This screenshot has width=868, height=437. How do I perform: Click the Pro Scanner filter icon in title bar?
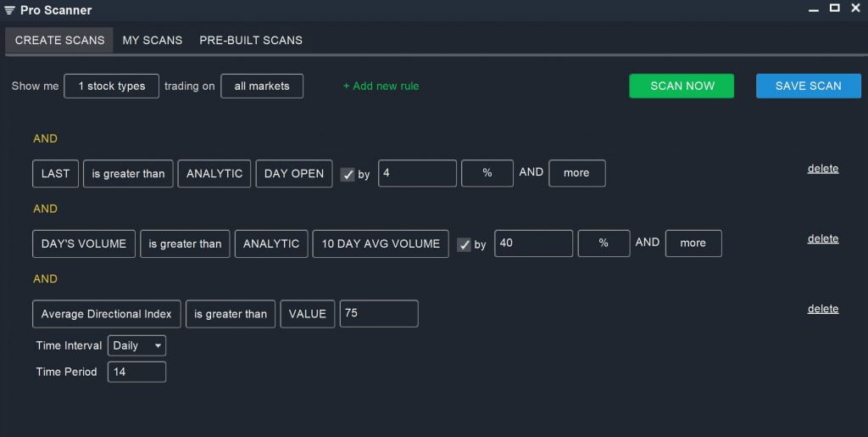[x=9, y=10]
